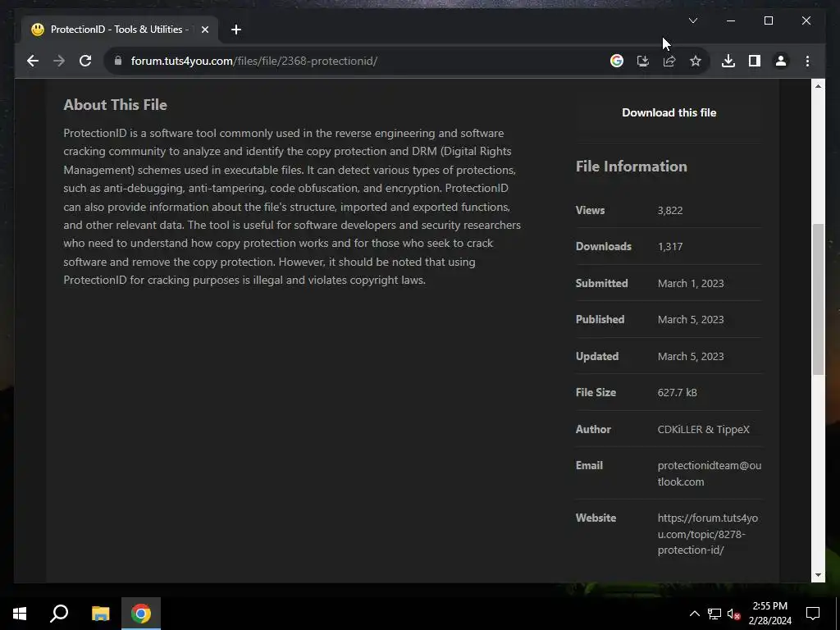Click the About This File heading

pyautogui.click(x=115, y=105)
